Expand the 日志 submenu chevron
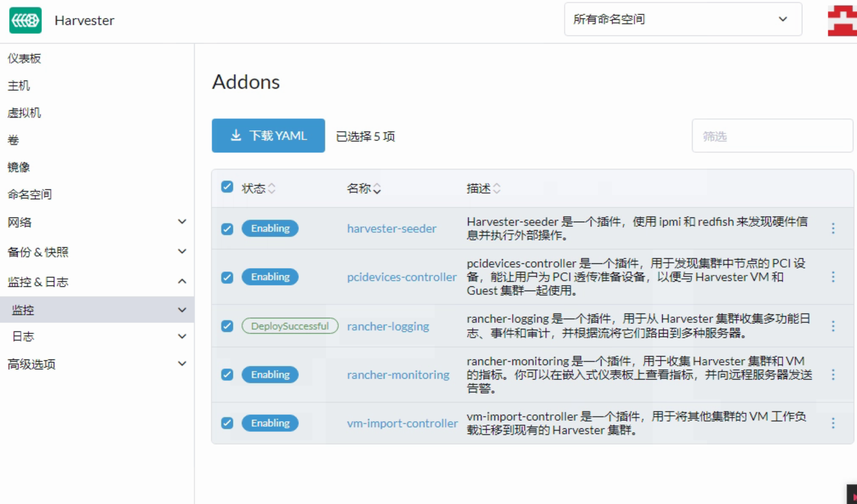The height and width of the screenshot is (504, 857). pyautogui.click(x=182, y=336)
